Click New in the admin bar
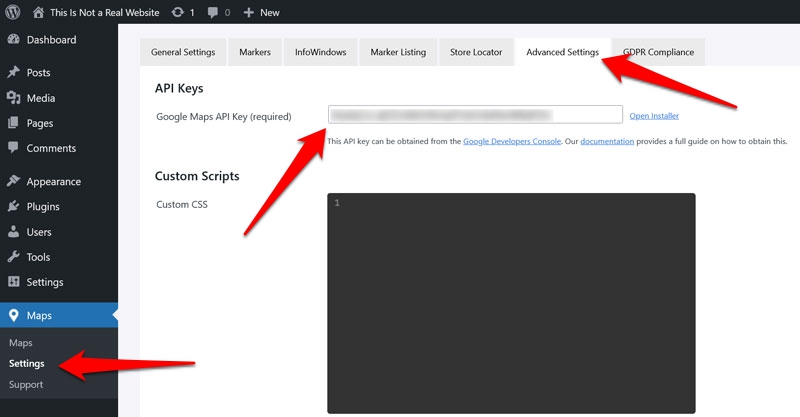Screen dimensions: 800x417 (x=269, y=12)
